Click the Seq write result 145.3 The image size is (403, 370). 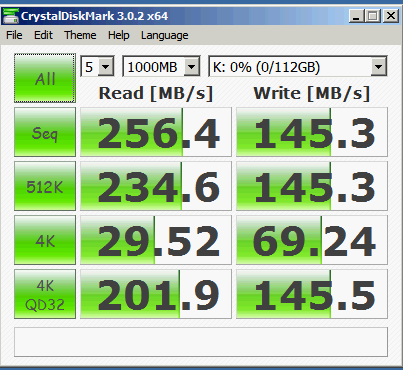point(312,132)
